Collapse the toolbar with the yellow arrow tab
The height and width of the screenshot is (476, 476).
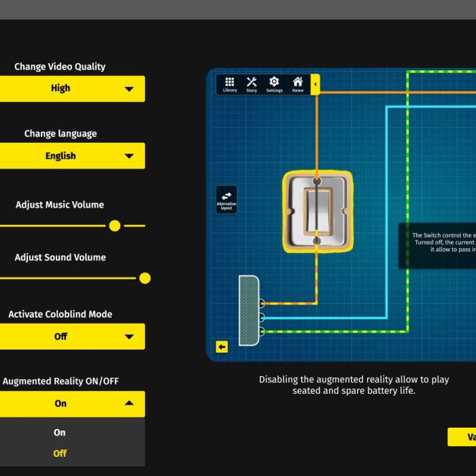point(315,84)
